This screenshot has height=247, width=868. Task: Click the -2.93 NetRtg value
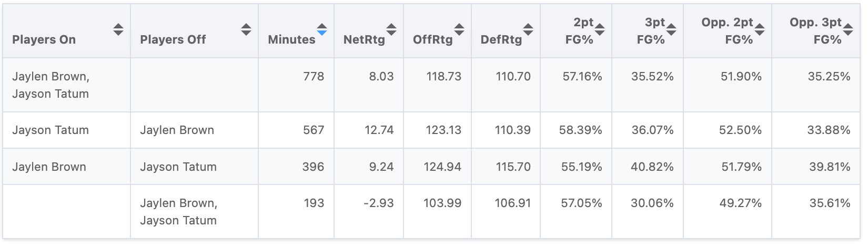pos(379,203)
